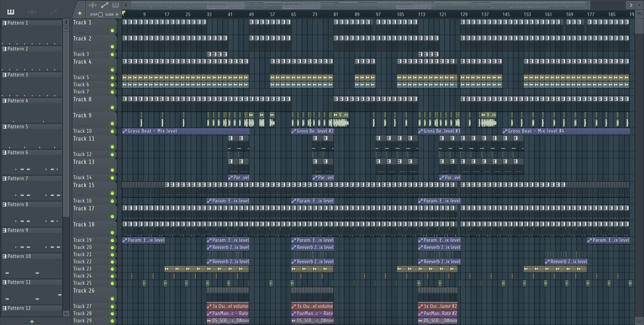The width and height of the screenshot is (644, 325).
Task: Select the Track 8 header label
Action: tap(82, 99)
